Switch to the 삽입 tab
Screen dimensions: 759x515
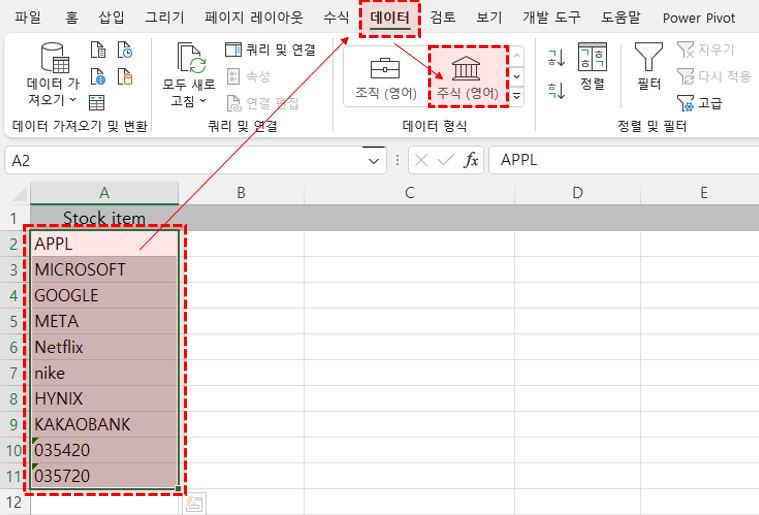pyautogui.click(x=111, y=18)
